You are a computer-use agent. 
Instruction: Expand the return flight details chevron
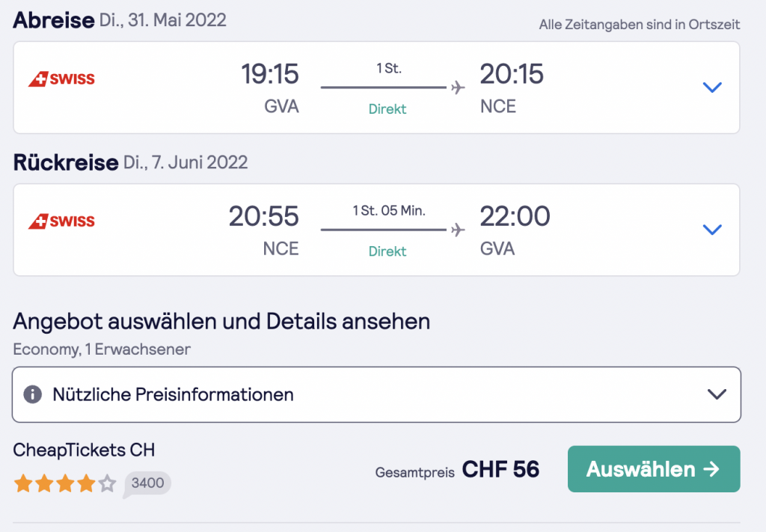(712, 230)
